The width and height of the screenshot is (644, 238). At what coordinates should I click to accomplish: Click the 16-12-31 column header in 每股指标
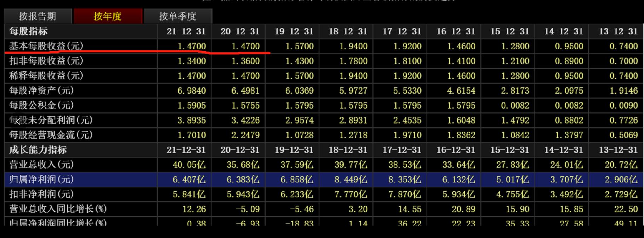[456, 31]
